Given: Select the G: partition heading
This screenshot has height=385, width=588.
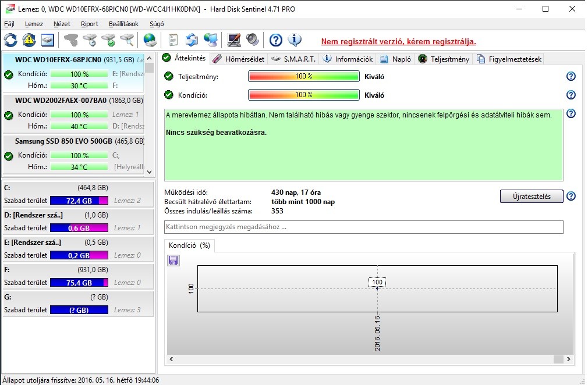Looking at the screenshot, I should coord(8,297).
